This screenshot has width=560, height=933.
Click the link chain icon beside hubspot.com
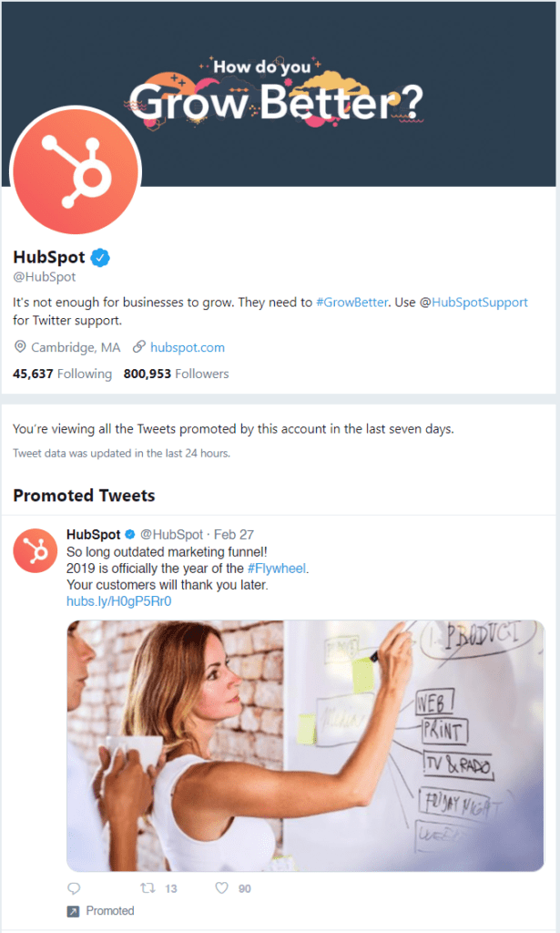[x=139, y=347]
